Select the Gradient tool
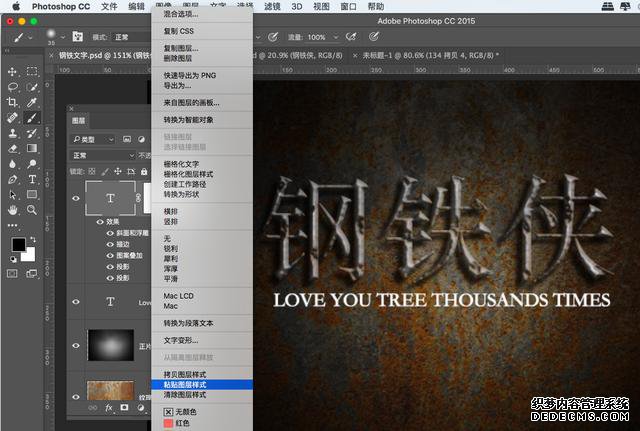This screenshot has width=640, height=431. 32,149
